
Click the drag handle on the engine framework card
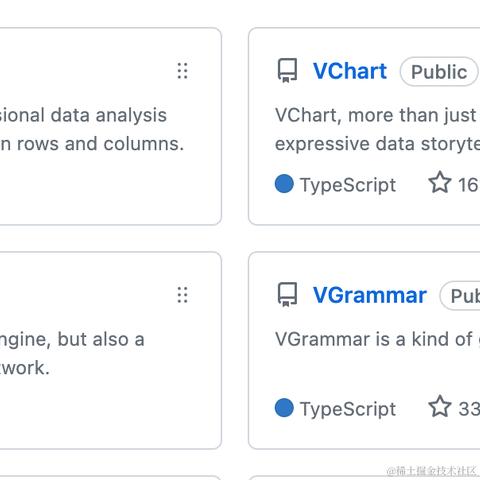[182, 295]
